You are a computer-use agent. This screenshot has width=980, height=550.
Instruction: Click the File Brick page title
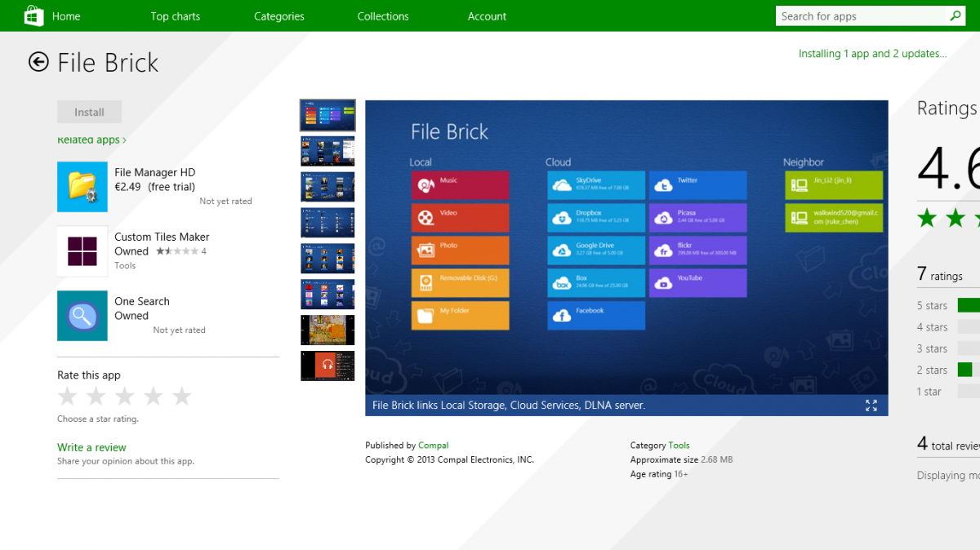[x=108, y=63]
